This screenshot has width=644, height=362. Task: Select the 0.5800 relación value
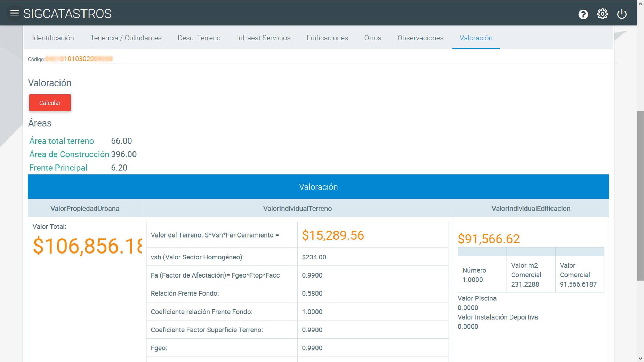[312, 293]
